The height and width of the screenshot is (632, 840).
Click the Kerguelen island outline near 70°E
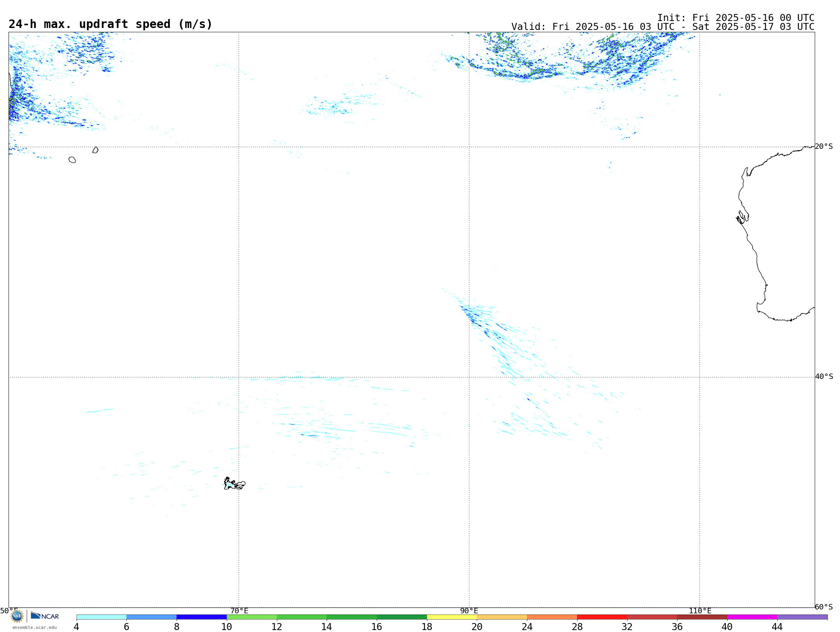pyautogui.click(x=234, y=484)
